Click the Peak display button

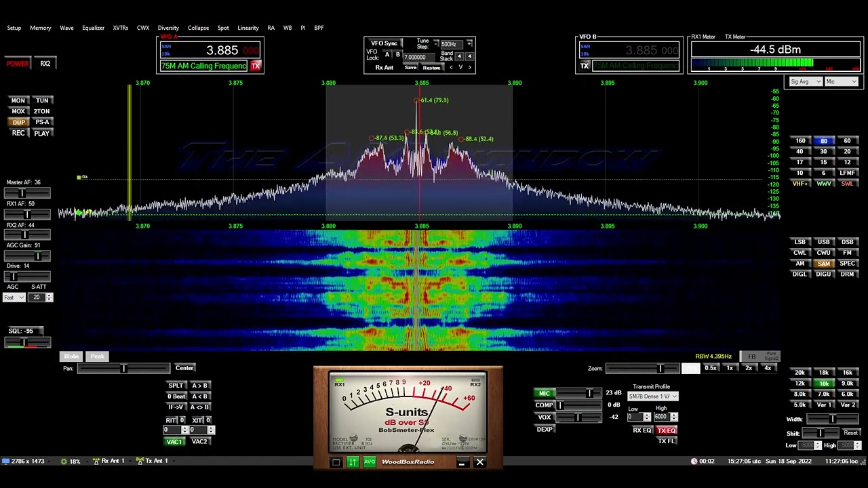point(97,357)
